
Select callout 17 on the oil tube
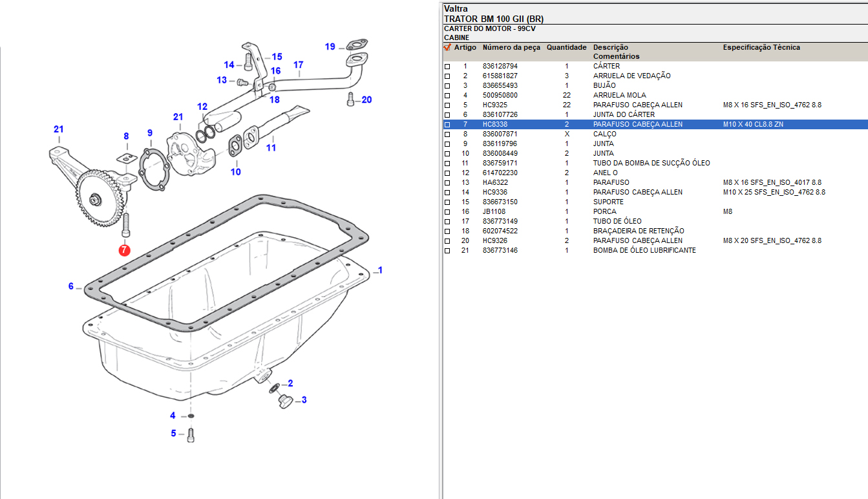click(x=298, y=65)
